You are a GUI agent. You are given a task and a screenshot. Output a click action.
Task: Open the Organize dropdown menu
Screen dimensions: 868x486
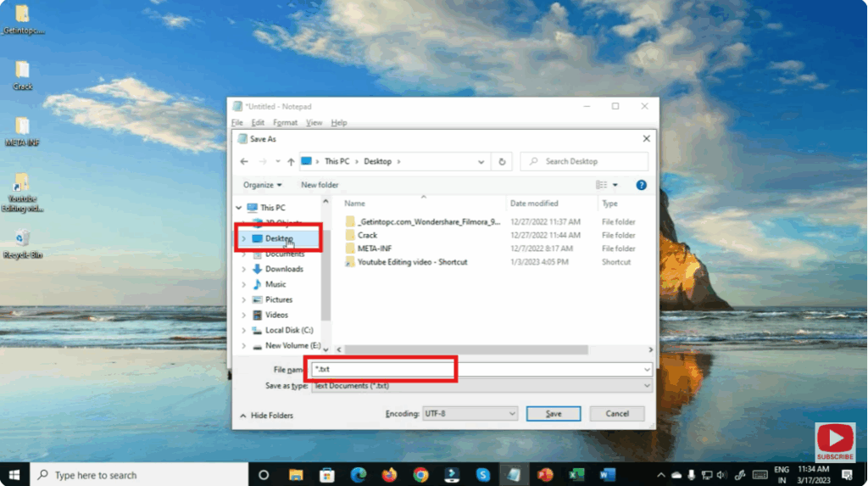coord(263,185)
